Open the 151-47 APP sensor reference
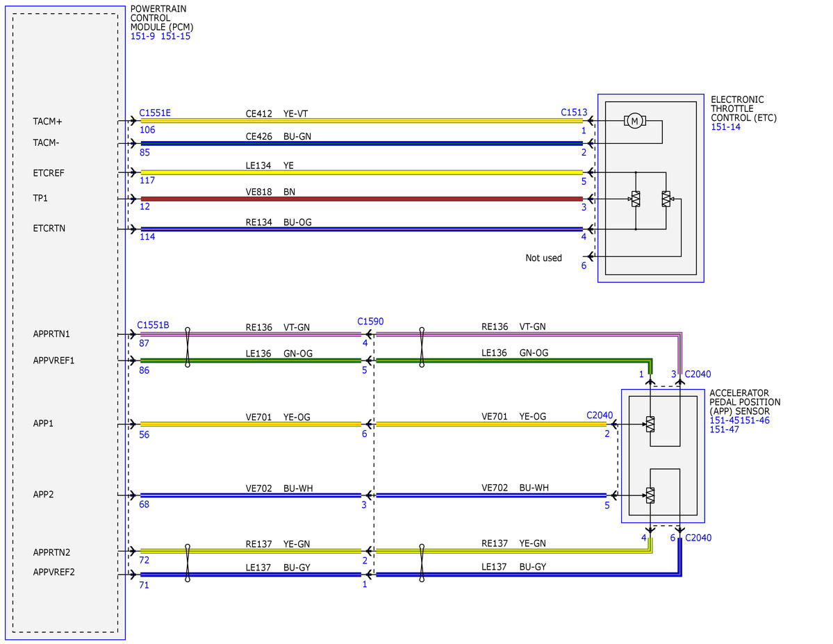The image size is (833, 644). tap(724, 429)
